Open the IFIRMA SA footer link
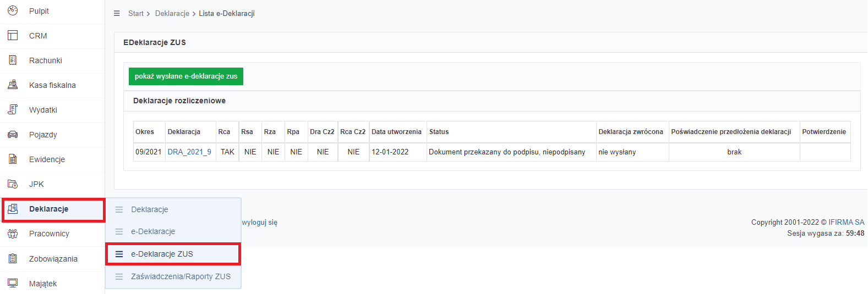 [x=847, y=222]
